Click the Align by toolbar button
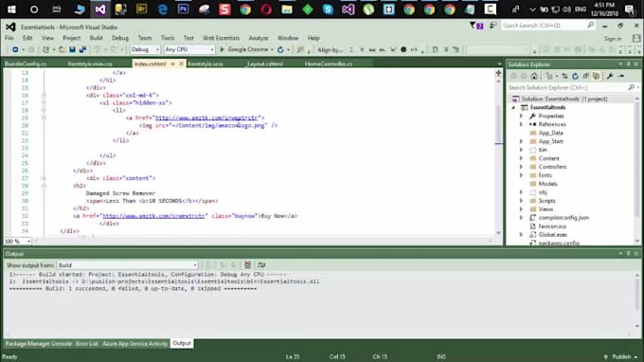This screenshot has height=362, width=644. 331,49
